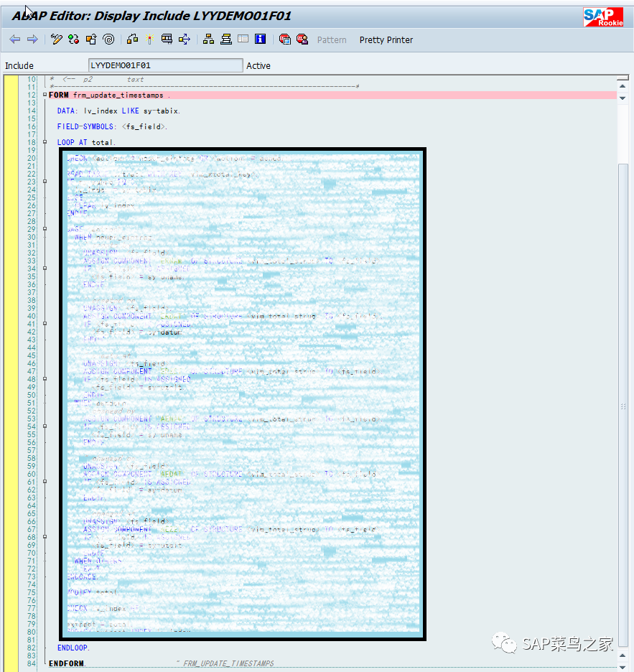Collapse the CASE block at line 29

pos(45,229)
